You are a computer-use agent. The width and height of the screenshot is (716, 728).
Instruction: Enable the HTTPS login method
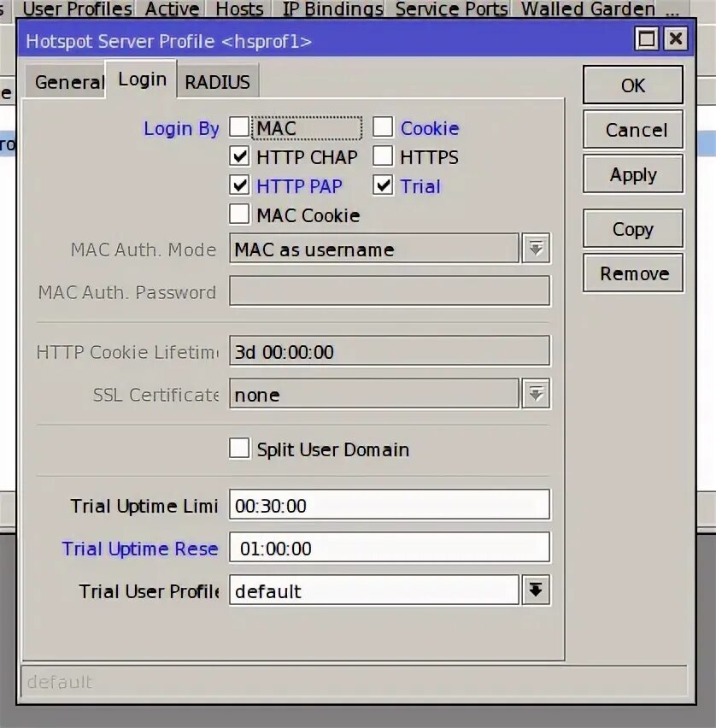pyautogui.click(x=383, y=156)
